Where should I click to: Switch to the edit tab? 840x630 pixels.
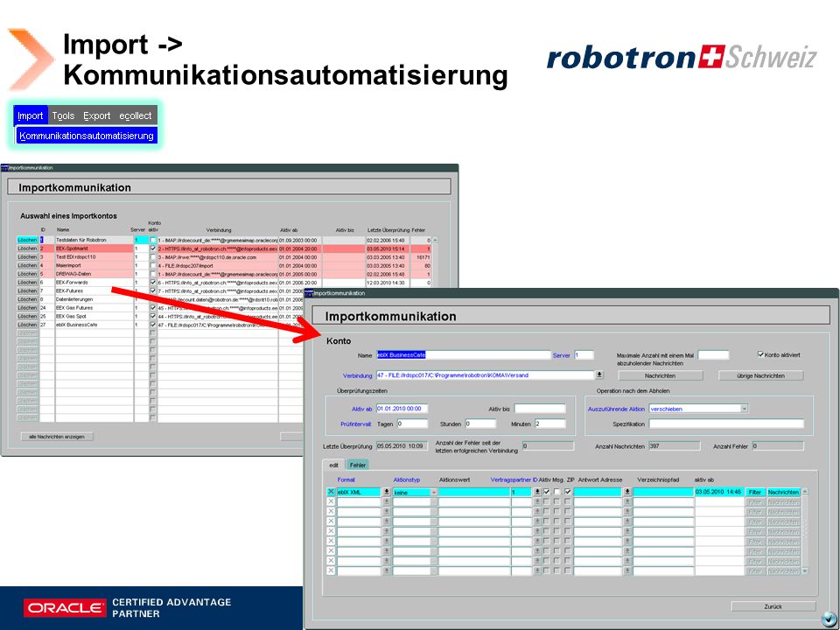tap(333, 465)
